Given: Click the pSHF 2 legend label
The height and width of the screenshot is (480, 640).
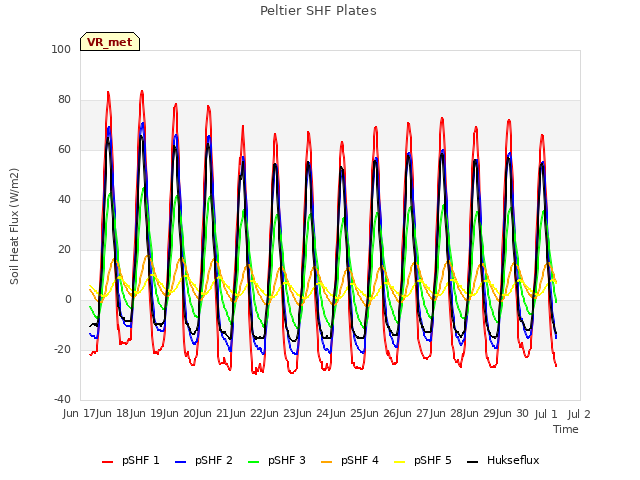Looking at the screenshot, I should (213, 460).
